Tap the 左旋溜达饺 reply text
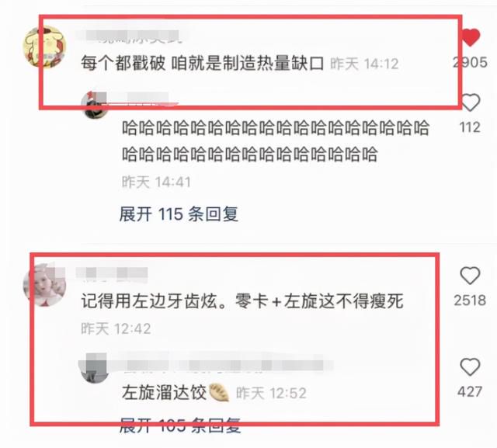The width and height of the screenshot is (497, 448). point(164,393)
